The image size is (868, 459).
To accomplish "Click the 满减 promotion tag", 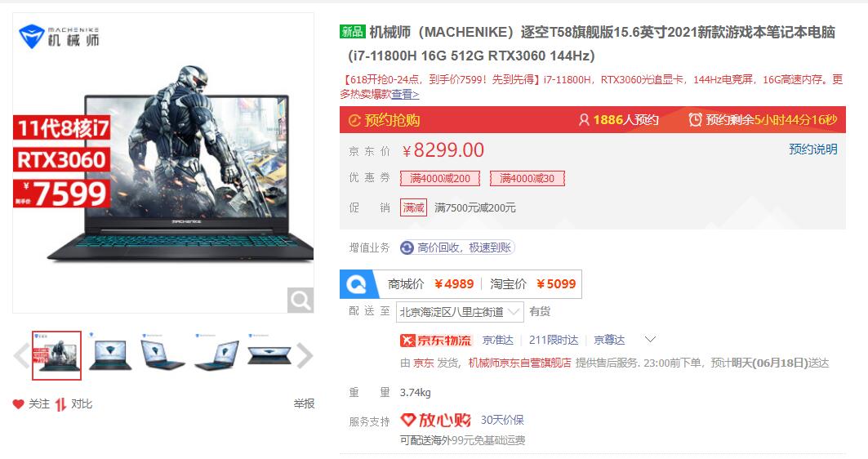I will coord(413,207).
